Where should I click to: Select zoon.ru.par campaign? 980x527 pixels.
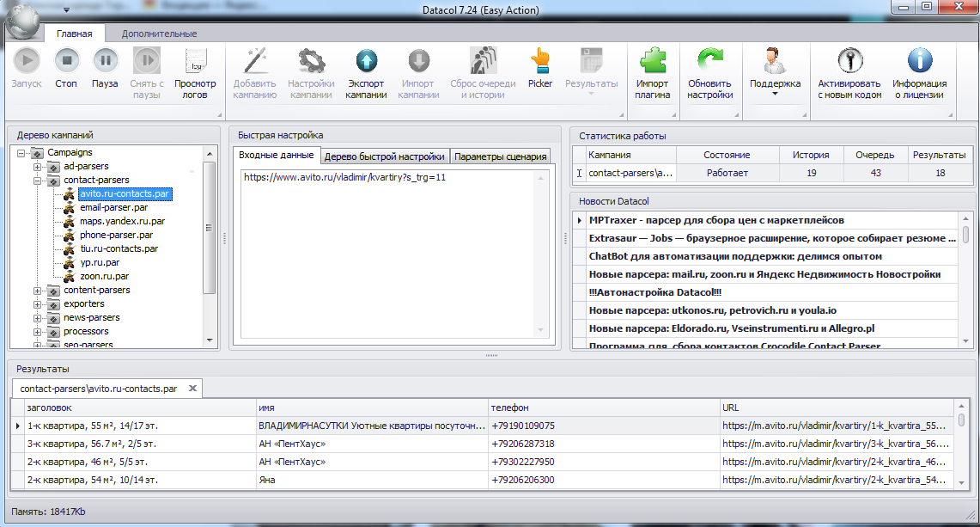point(105,277)
